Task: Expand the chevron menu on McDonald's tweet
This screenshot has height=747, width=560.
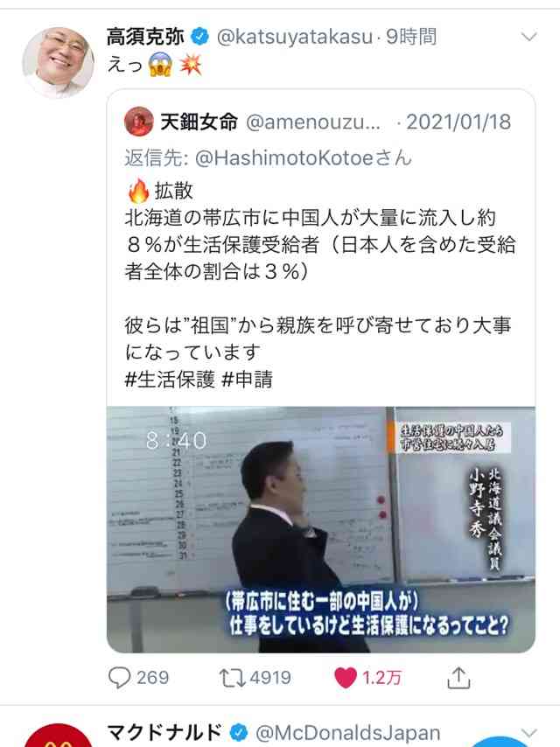Action: pos(528,732)
